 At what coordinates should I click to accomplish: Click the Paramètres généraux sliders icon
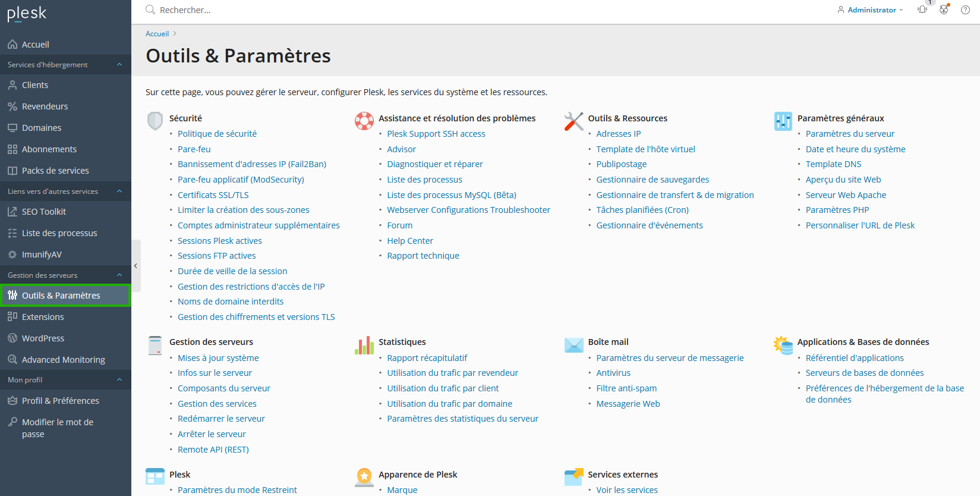point(783,121)
